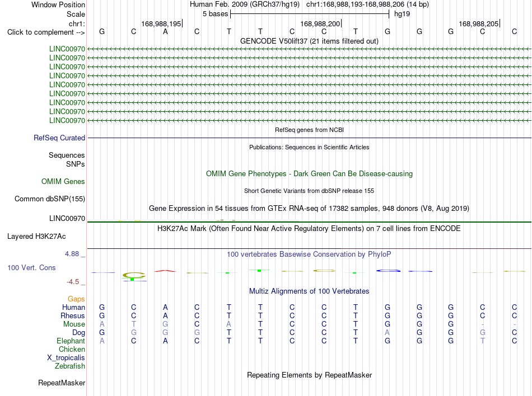
Task: Click the Window Position label
Action: click(58, 4)
